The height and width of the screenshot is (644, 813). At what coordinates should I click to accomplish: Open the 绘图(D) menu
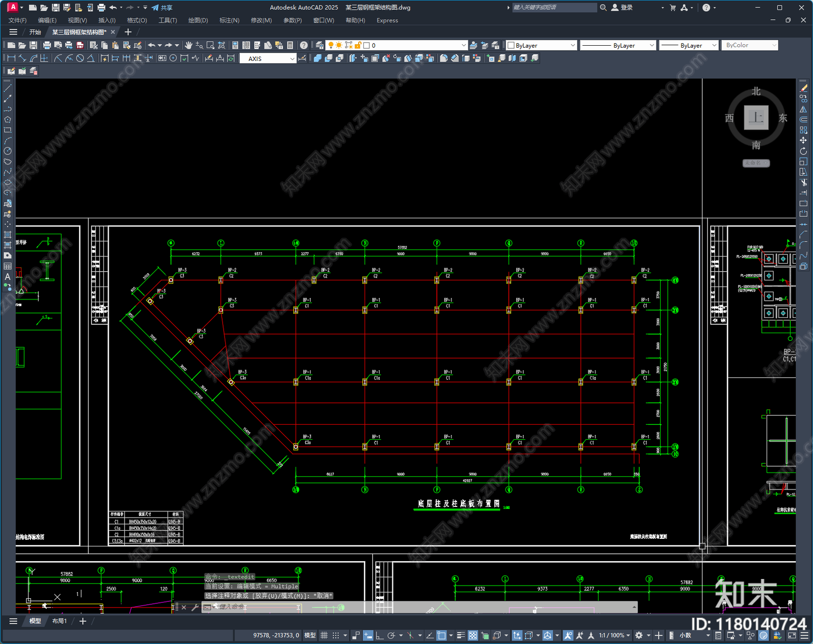pos(198,20)
